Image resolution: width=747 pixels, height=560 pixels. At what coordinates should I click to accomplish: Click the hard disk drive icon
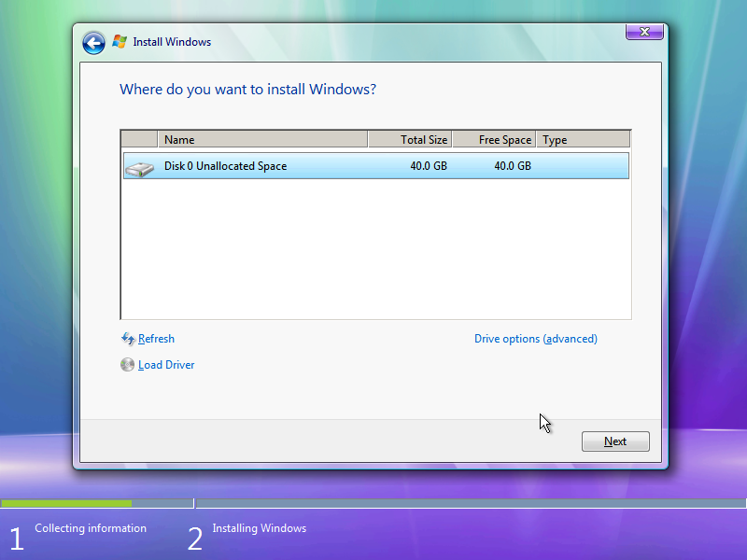[x=141, y=167]
